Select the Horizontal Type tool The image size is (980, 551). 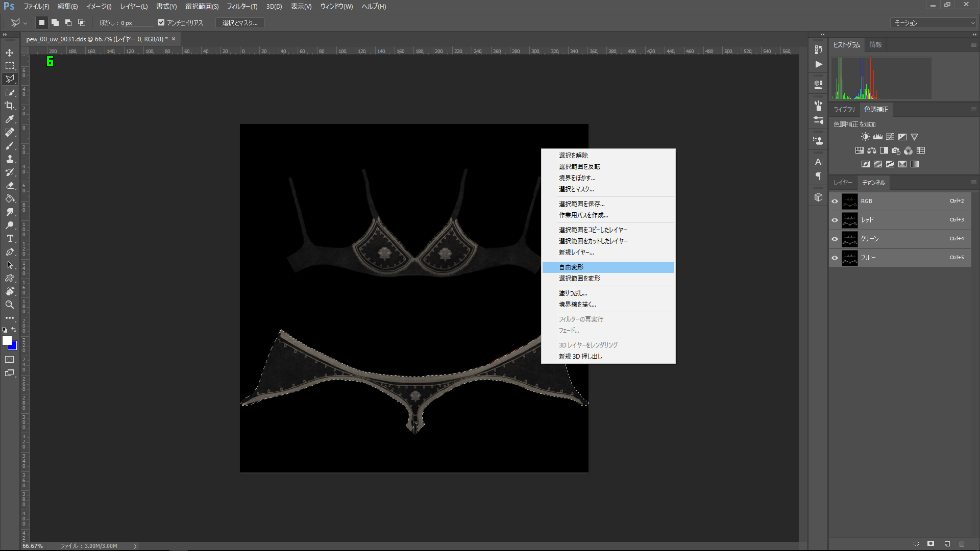[10, 238]
